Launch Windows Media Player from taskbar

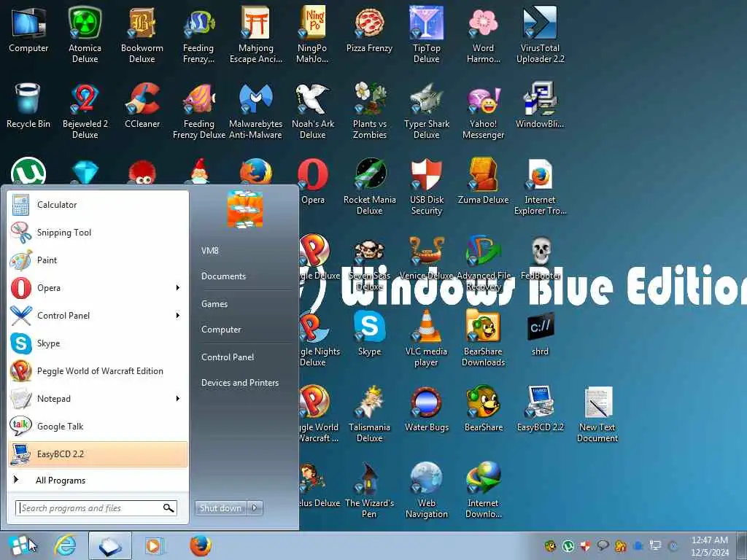click(154, 545)
